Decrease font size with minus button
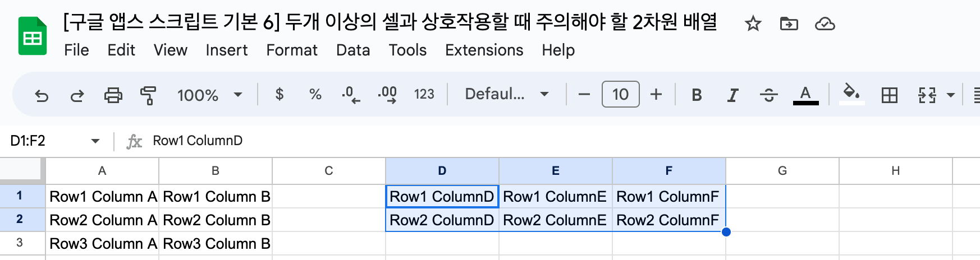This screenshot has height=260, width=980. 584,95
